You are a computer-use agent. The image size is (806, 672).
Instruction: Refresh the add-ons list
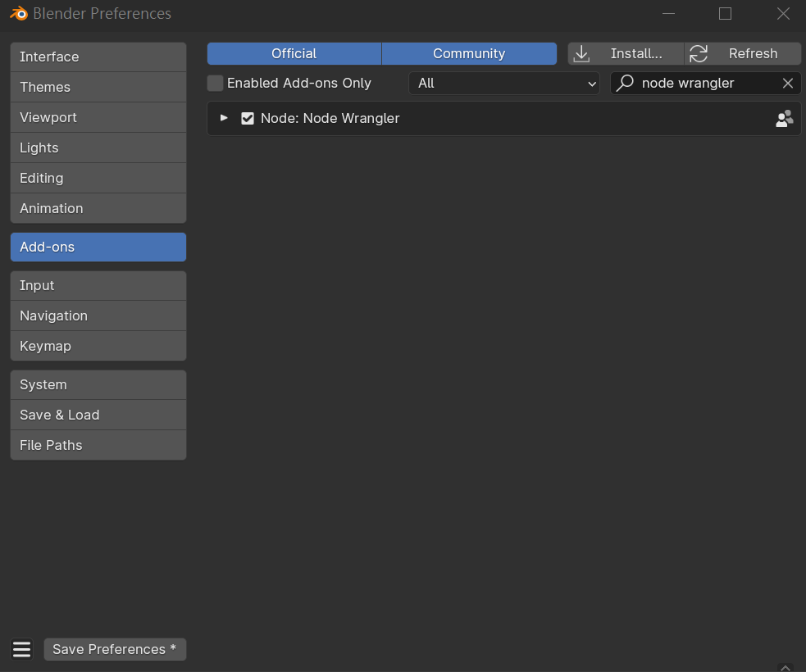[x=743, y=53]
